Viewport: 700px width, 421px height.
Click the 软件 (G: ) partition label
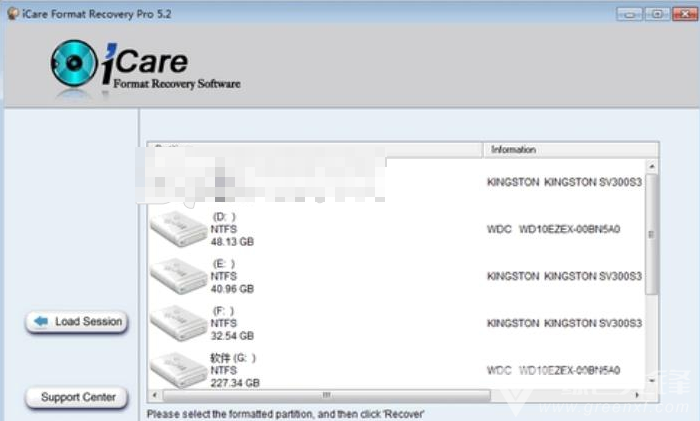233,358
